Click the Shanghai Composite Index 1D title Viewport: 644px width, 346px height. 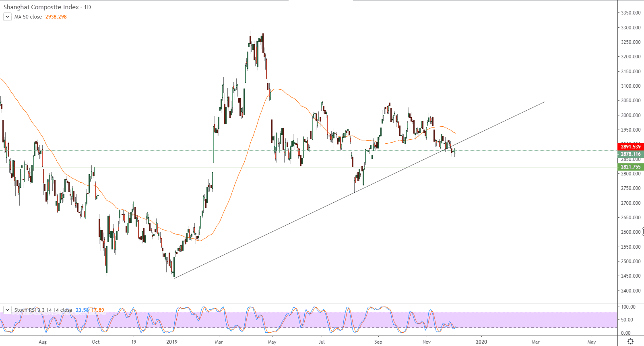pos(47,7)
